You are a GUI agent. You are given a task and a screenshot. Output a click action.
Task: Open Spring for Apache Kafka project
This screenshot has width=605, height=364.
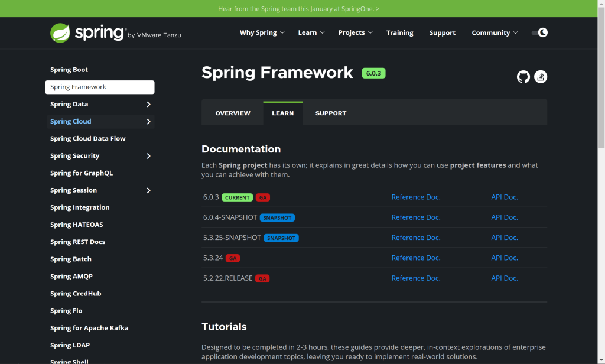[x=89, y=328]
